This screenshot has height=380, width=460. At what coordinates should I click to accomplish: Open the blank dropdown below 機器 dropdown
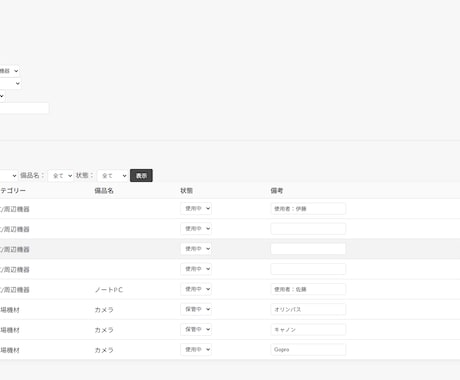click(10, 83)
